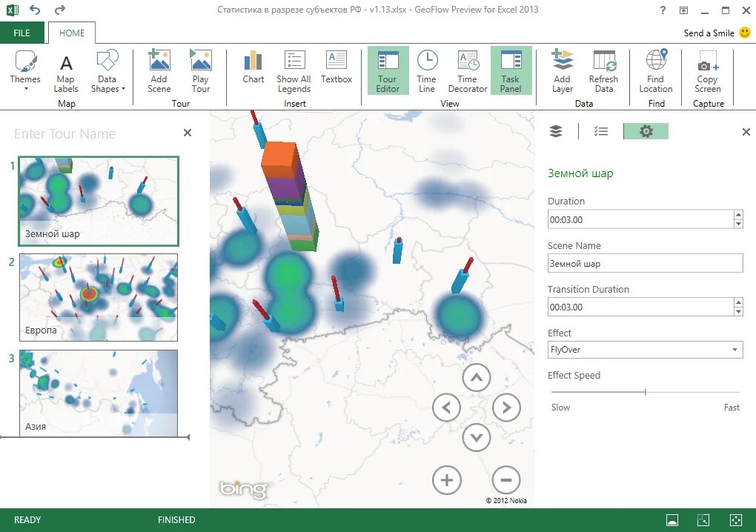Send a Smile feedback
The width and height of the screenshot is (756, 532).
pos(717,33)
